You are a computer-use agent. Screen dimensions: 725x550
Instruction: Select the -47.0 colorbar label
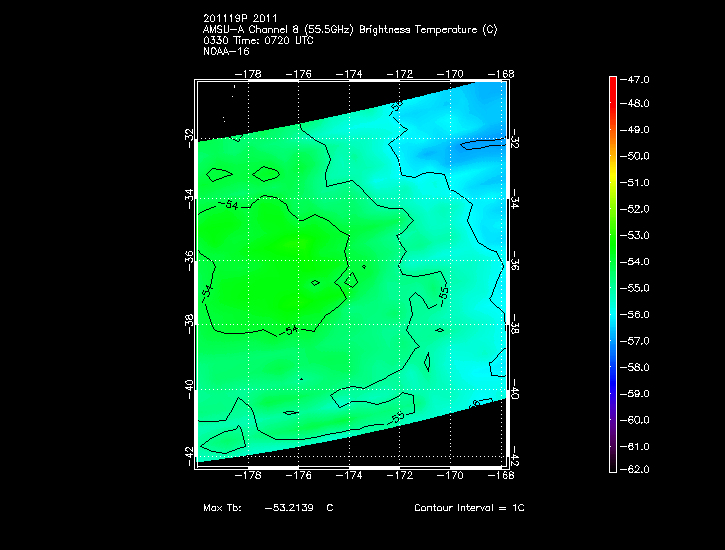(637, 78)
